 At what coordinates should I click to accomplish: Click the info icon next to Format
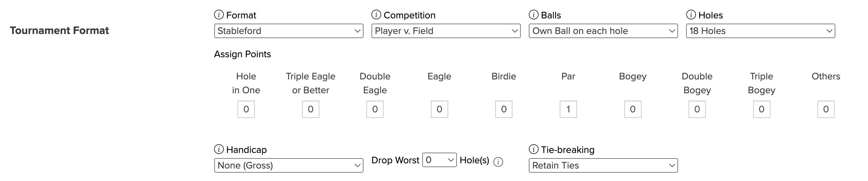(x=219, y=15)
